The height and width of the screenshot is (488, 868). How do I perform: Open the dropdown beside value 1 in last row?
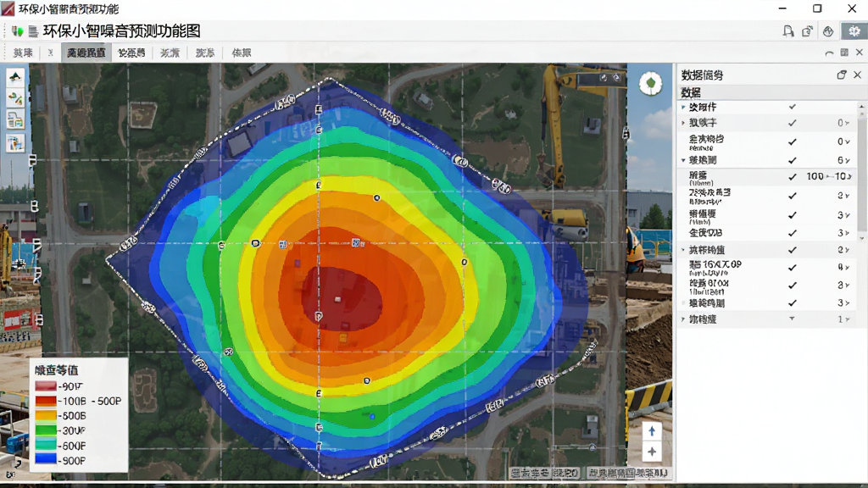point(848,319)
